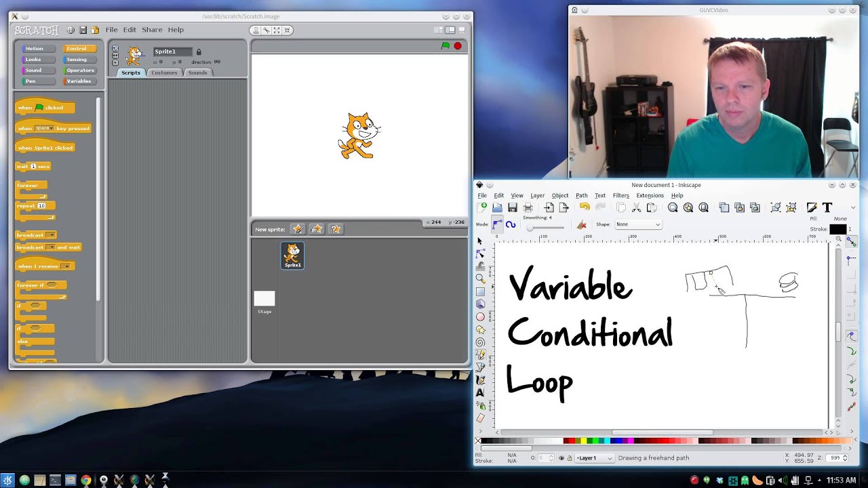The image size is (868, 488).
Task: Click the Inkscape print icon
Action: click(x=528, y=207)
